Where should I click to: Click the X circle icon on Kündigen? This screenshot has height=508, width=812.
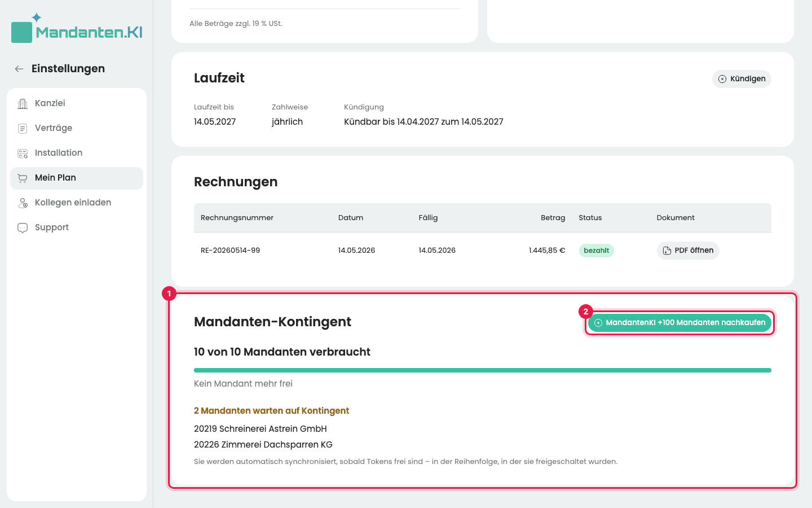point(722,79)
